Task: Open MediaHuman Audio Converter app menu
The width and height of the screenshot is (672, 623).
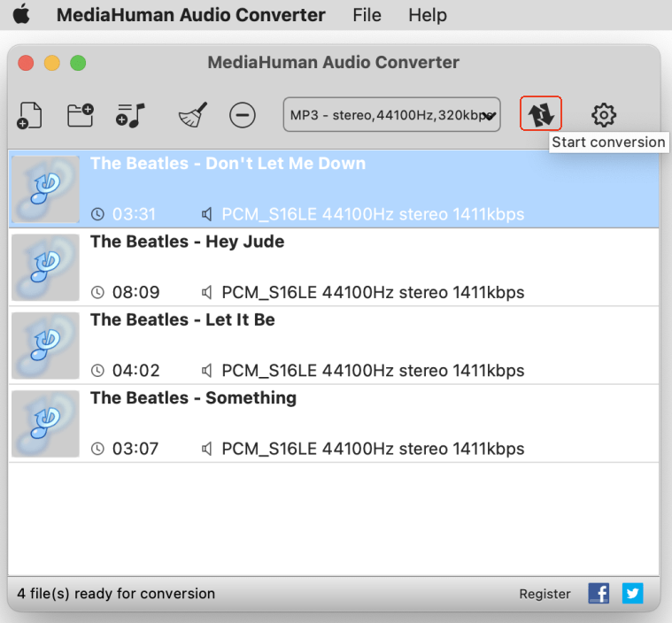Action: tap(190, 15)
